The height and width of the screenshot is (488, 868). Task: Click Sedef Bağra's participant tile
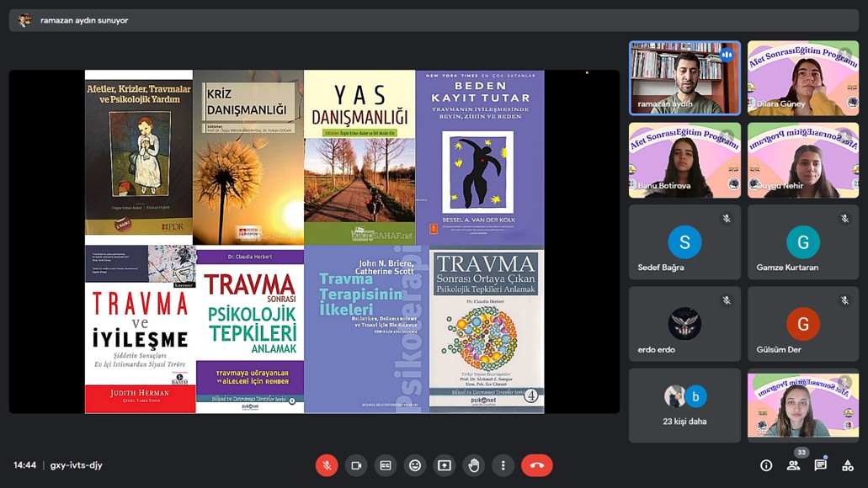tap(684, 242)
